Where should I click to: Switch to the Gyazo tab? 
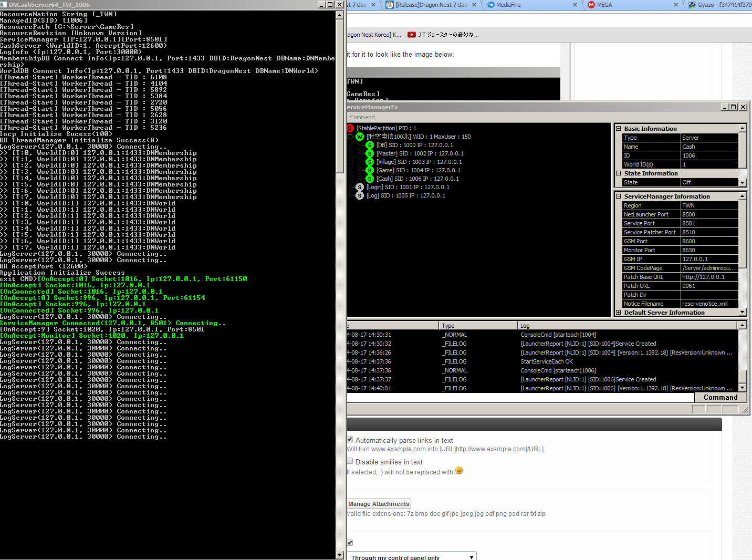point(719,5)
